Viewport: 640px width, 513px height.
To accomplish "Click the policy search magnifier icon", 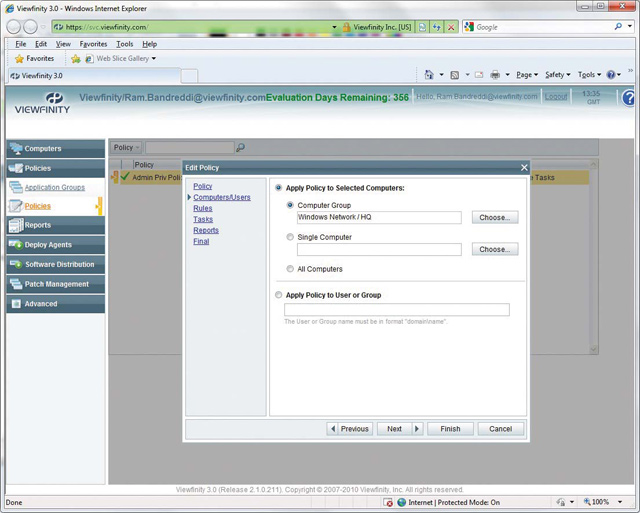I will coord(240,147).
